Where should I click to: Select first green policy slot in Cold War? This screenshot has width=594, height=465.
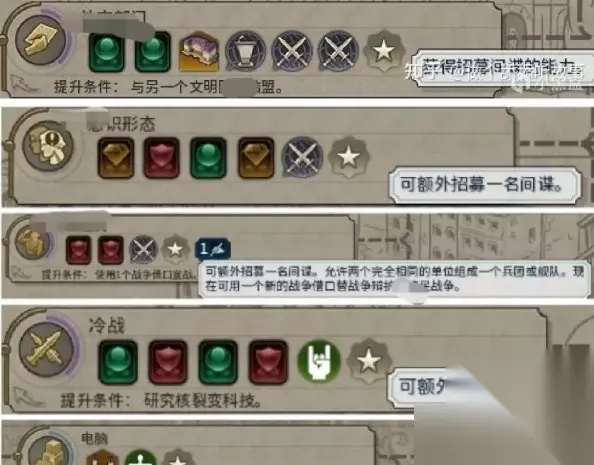pyautogui.click(x=118, y=362)
